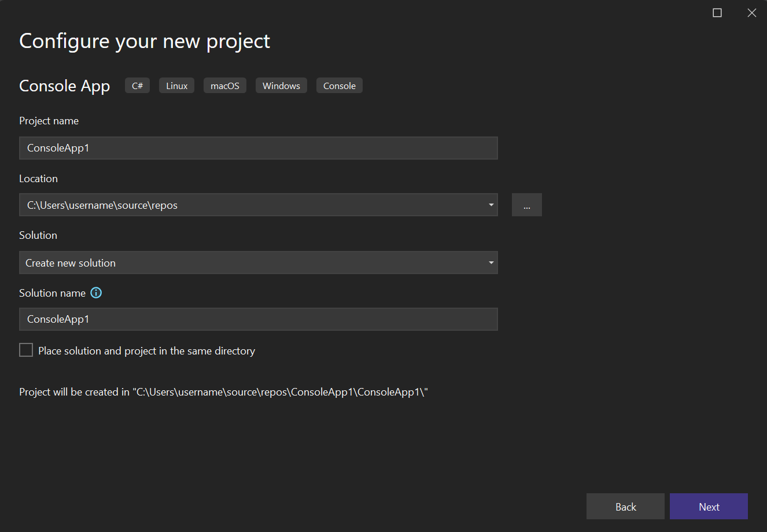Screen dimensions: 767x532
Task: Select the Windows platform tag
Action: click(x=281, y=85)
